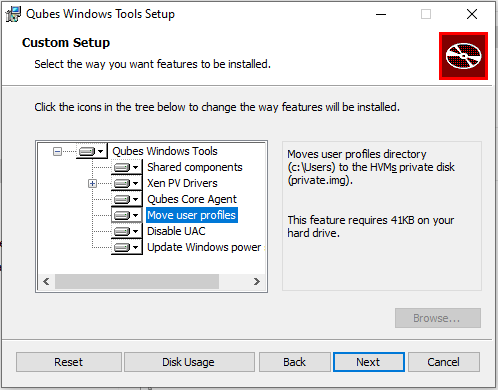498x390 pixels.
Task: Click the installer icon in the title bar
Action: [x=13, y=14]
